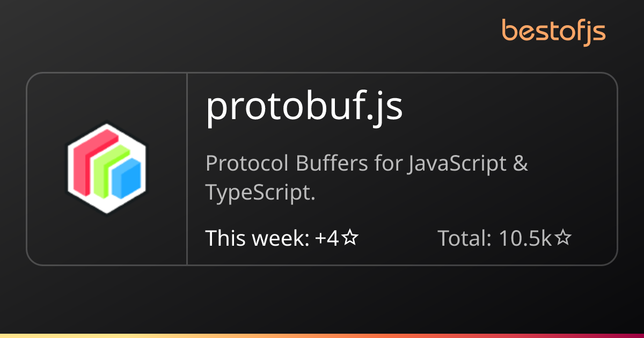Open the protobuf.js project title
The height and width of the screenshot is (338, 644).
304,107
